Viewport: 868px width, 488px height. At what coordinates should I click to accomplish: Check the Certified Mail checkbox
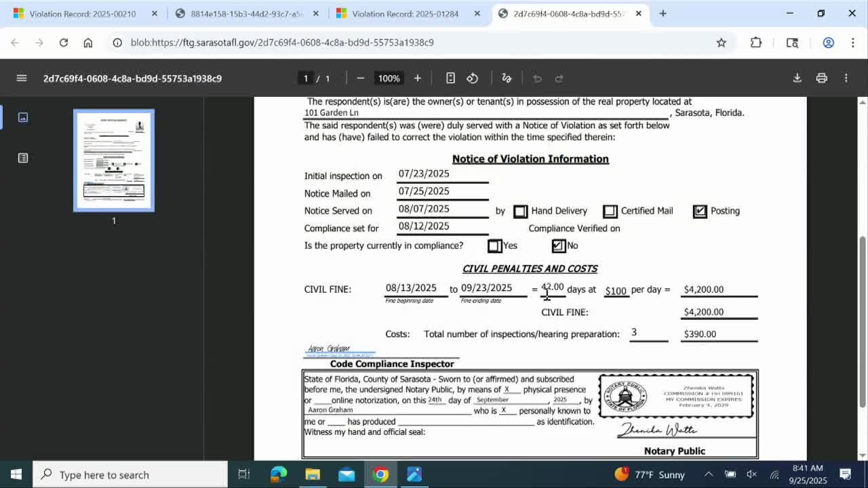pos(610,211)
